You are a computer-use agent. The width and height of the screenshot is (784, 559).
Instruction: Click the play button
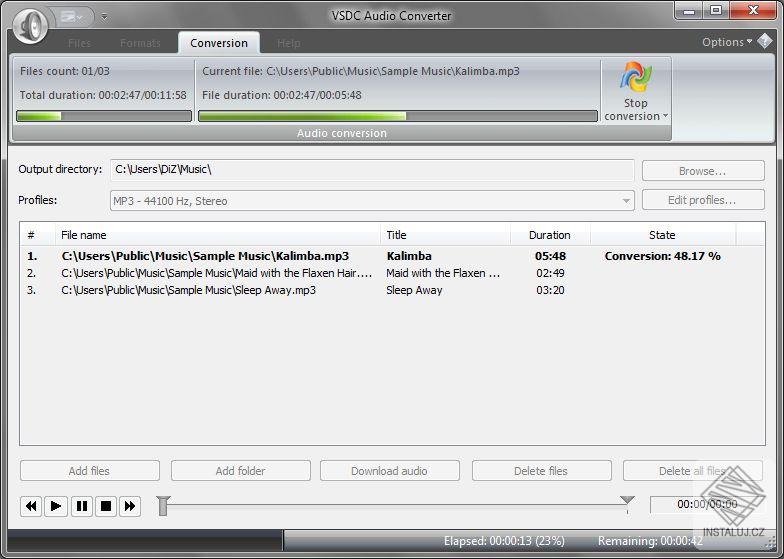[56, 506]
